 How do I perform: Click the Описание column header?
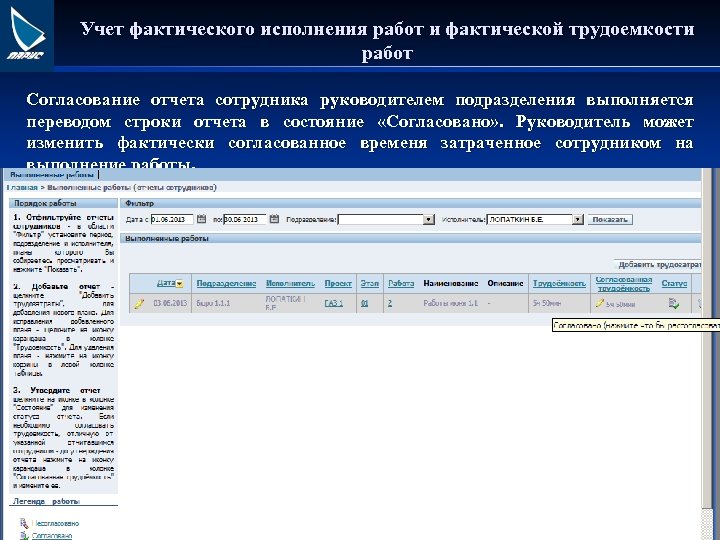[505, 283]
